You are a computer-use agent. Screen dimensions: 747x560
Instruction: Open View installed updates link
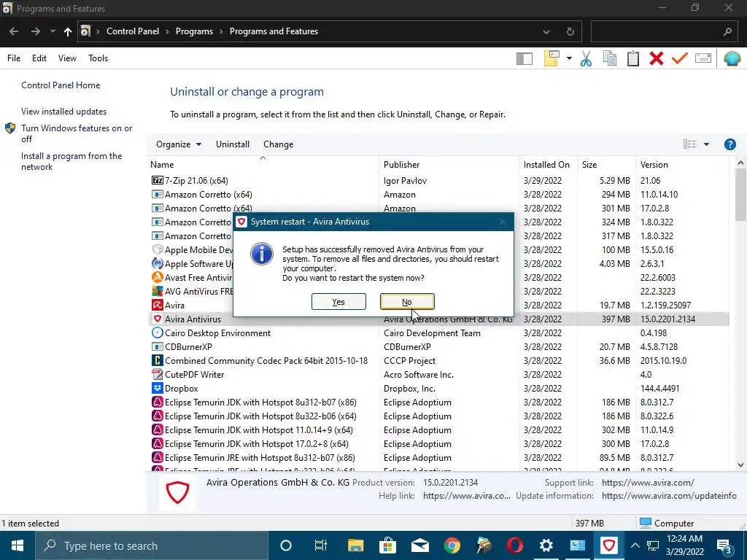coord(64,112)
